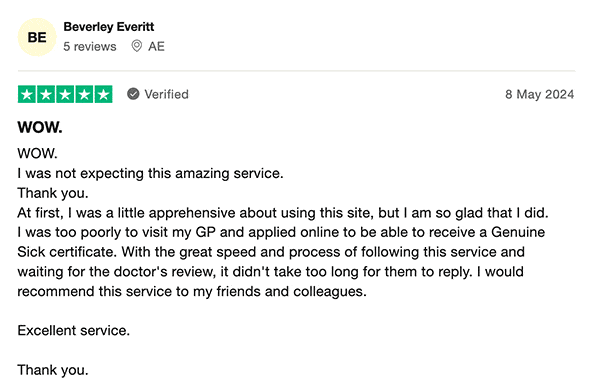This screenshot has height=384, width=600.
Task: Click the '5 reviews' count text
Action: (90, 47)
